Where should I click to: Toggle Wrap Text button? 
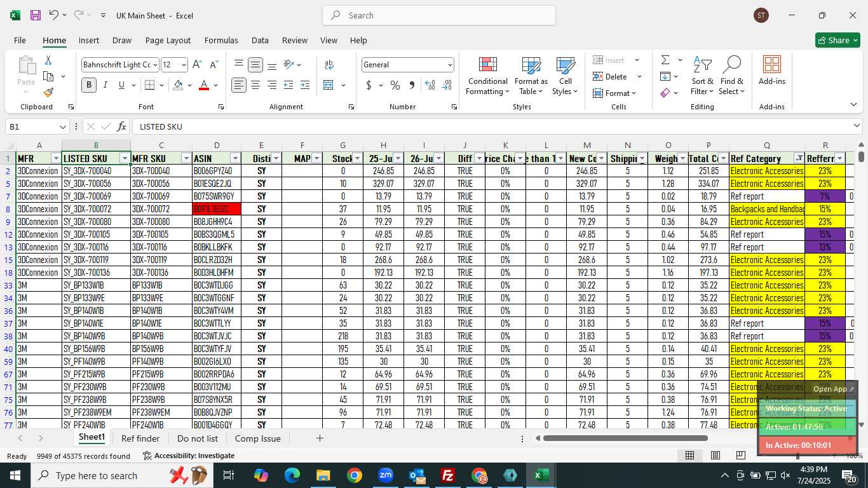click(329, 65)
